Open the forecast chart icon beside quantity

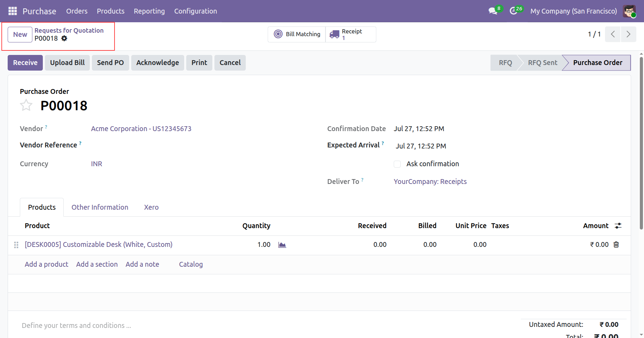pos(282,245)
